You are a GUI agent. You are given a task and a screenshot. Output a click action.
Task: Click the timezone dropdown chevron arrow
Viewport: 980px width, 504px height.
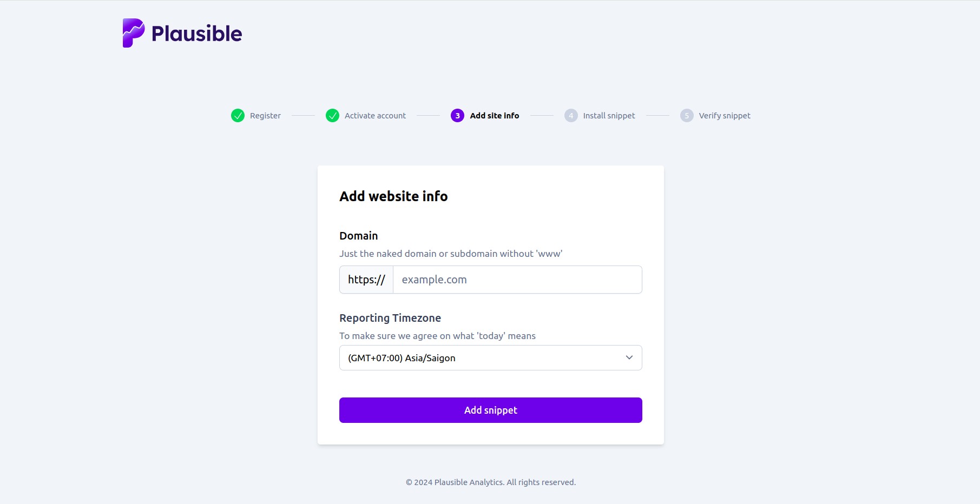point(629,357)
